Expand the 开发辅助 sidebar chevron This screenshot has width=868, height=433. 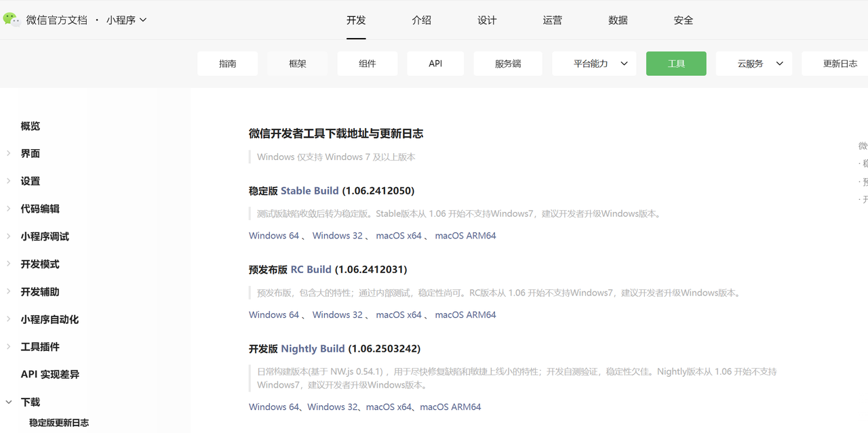pyautogui.click(x=9, y=291)
